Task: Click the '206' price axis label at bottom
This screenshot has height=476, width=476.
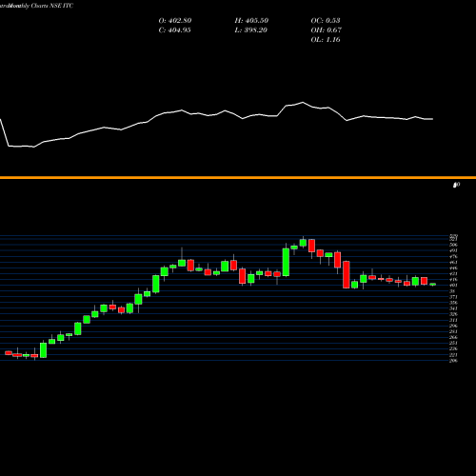Action: pos(453,361)
